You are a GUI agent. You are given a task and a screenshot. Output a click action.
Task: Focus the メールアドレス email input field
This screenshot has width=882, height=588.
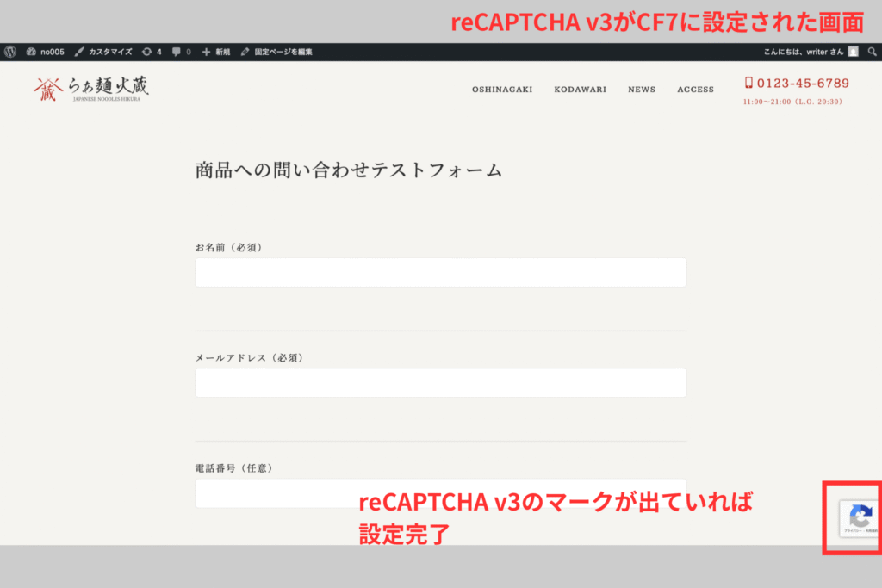coord(440,383)
